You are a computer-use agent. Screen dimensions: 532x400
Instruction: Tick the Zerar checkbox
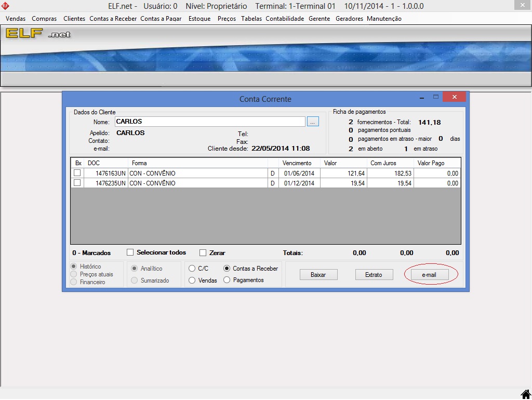click(x=203, y=253)
